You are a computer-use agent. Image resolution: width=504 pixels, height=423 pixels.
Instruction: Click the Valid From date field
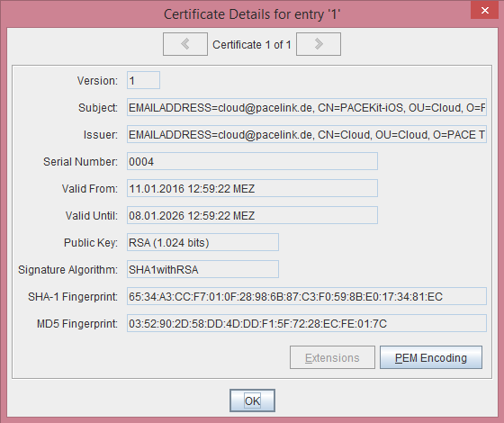tap(252, 188)
